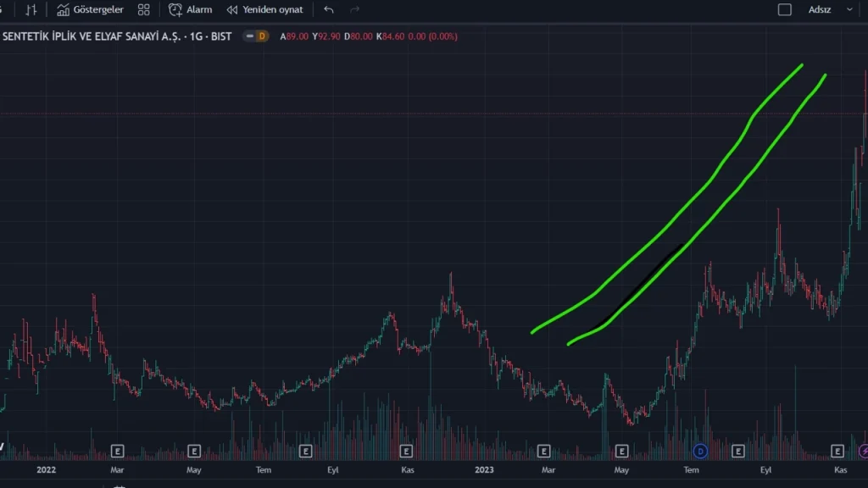Toggle the series visibility switch beside the D badge
The height and width of the screenshot is (488, 868).
249,36
